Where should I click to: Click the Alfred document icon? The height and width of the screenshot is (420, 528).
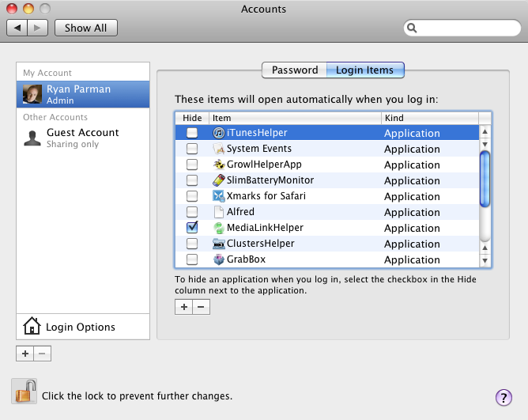(218, 212)
